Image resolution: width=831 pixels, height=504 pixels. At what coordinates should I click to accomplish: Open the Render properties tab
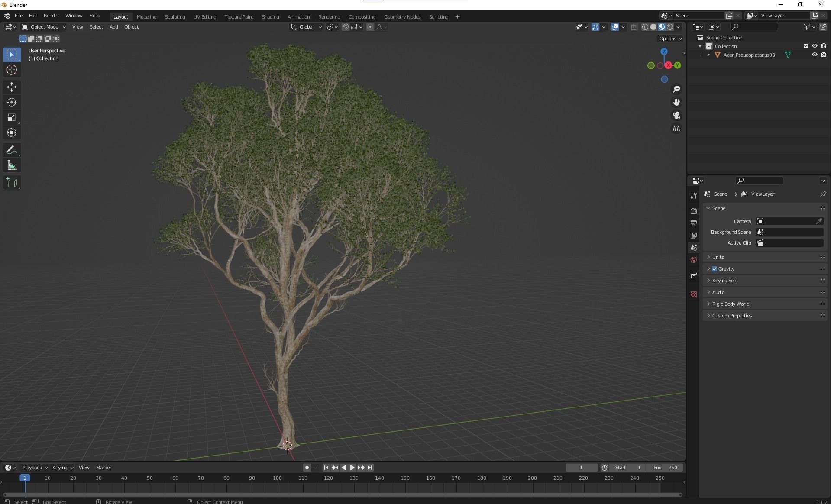click(x=694, y=211)
